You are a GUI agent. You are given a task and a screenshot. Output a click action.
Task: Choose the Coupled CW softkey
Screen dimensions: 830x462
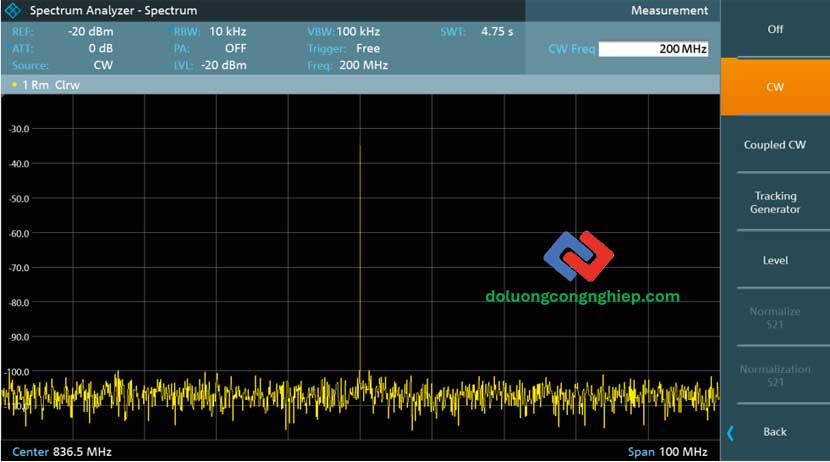click(775, 144)
